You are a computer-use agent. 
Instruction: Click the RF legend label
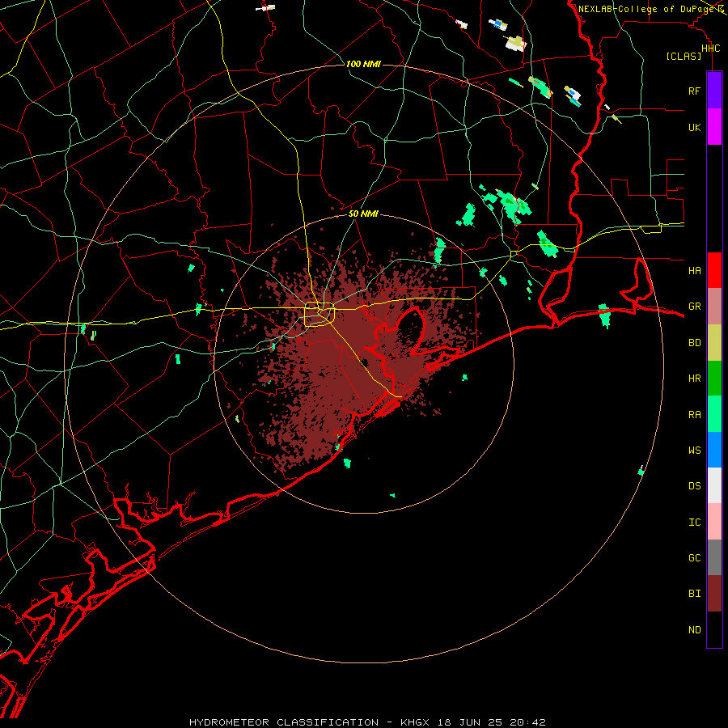[694, 91]
